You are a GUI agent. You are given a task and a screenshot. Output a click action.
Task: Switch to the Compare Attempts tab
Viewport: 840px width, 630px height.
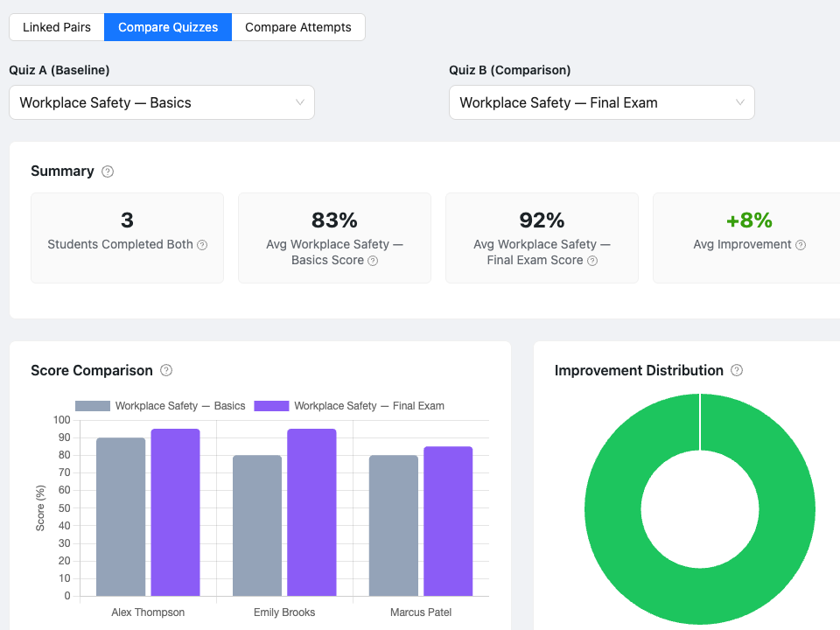pyautogui.click(x=297, y=27)
